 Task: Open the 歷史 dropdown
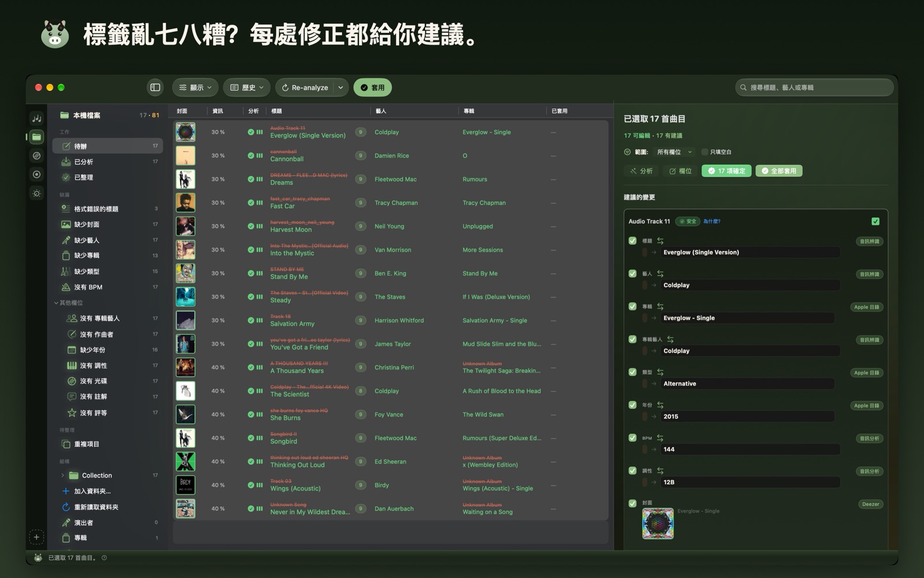click(247, 87)
